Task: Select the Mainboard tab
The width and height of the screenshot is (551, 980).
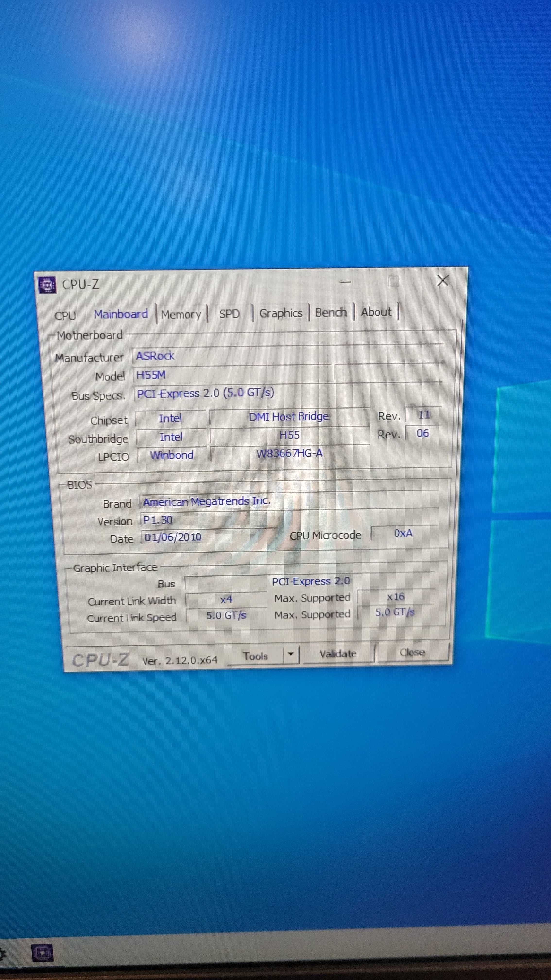Action: 121,314
